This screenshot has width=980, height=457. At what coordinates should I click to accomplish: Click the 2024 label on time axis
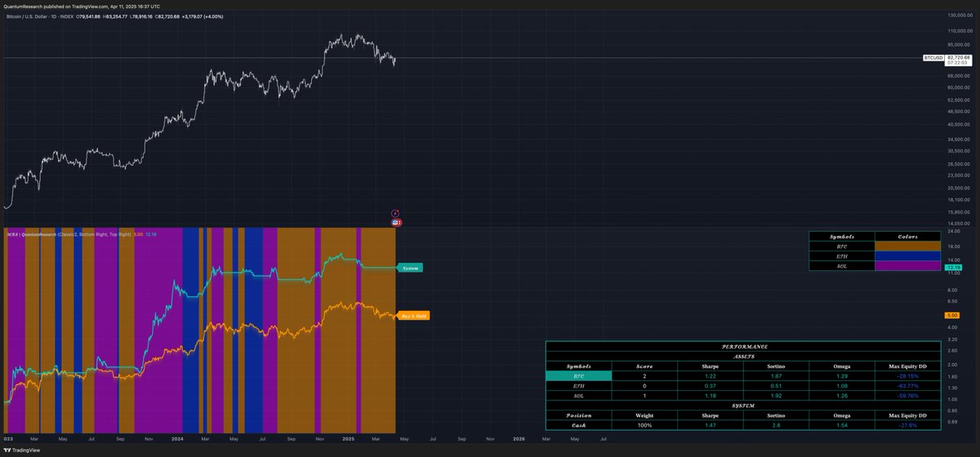coord(176,438)
